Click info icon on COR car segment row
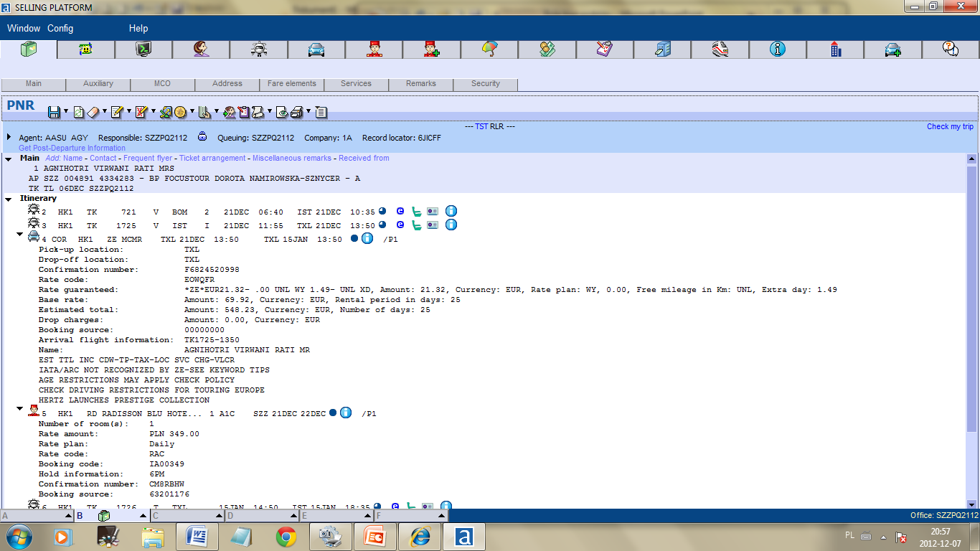 [x=367, y=238]
